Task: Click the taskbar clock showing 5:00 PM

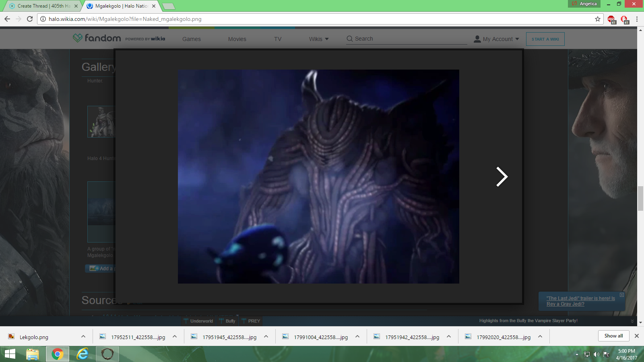Action: [626, 354]
